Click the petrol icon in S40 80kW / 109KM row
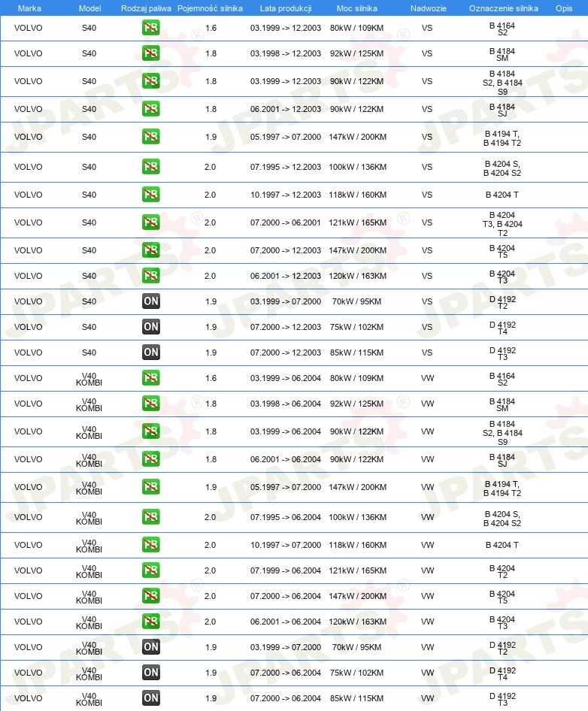Viewport: 588px width, 711px height. click(x=150, y=28)
